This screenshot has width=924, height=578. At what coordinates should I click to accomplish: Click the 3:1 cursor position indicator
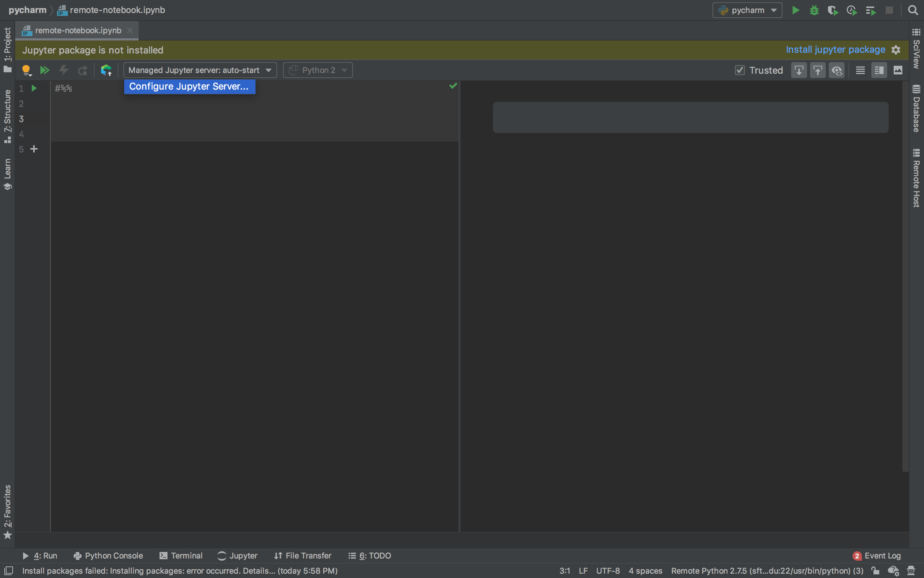point(565,571)
